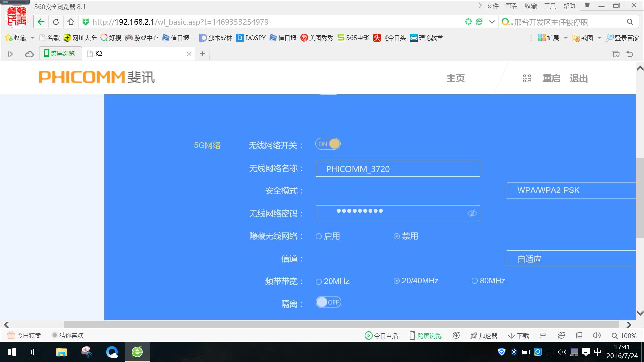644x362 pixels.
Task: Open the 加速器 icon in status bar
Action: (484, 335)
